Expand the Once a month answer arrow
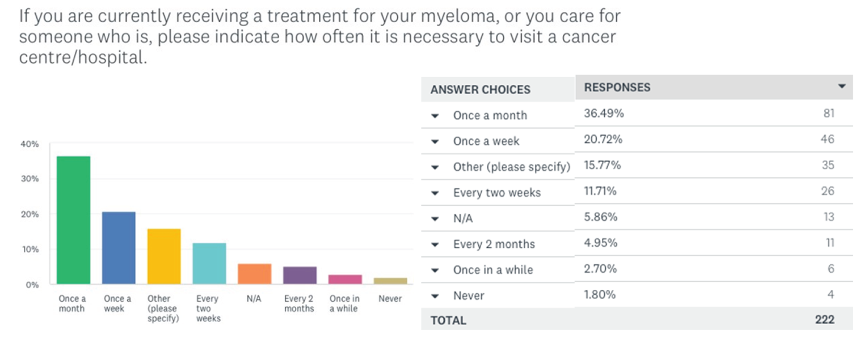Viewport: 868px width, 338px height. pos(435,116)
